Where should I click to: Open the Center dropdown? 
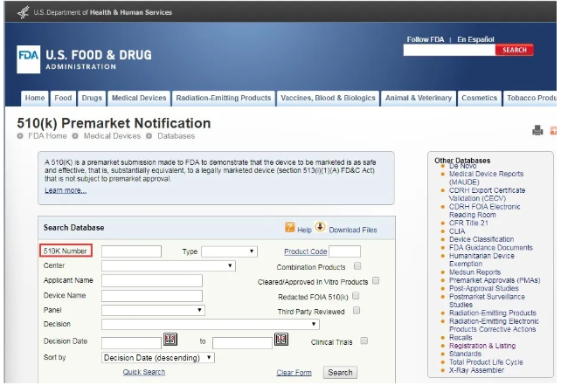click(x=169, y=266)
